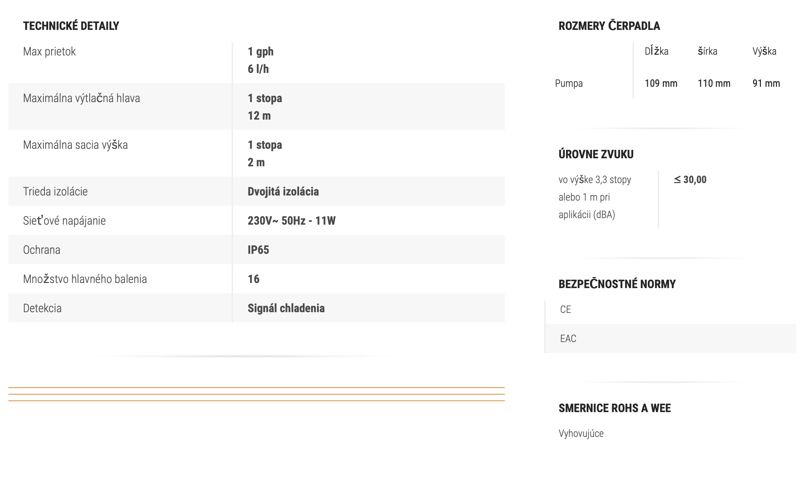Click the Pumpa row label

(x=569, y=83)
